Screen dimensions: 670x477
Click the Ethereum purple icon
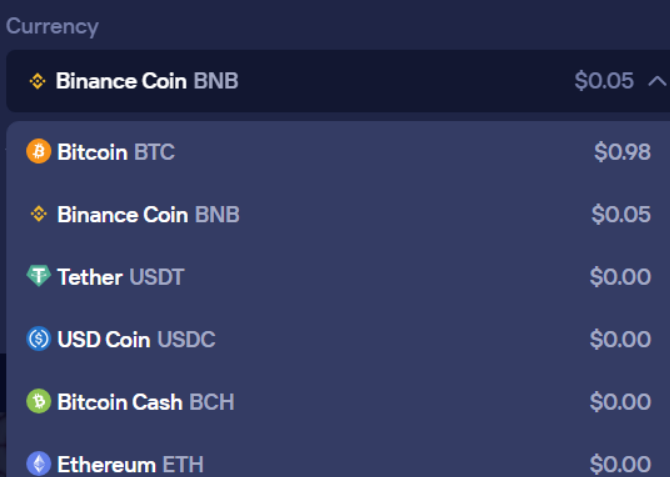[38, 464]
